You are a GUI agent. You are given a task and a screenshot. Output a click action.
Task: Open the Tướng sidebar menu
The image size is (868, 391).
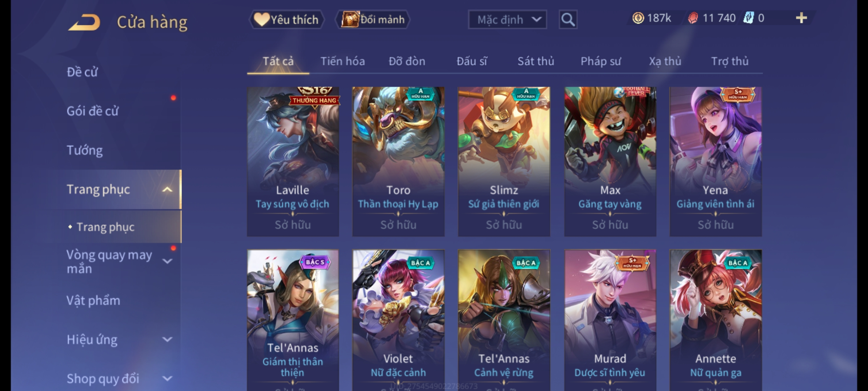coord(85,150)
